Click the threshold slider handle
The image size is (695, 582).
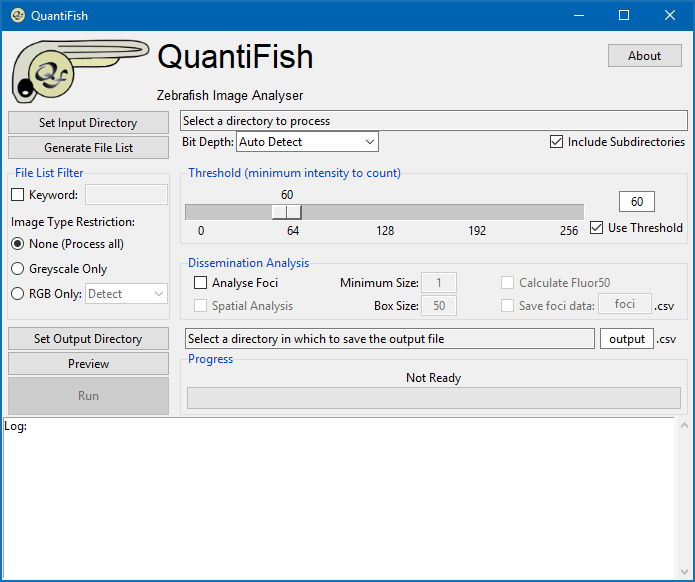(x=286, y=212)
